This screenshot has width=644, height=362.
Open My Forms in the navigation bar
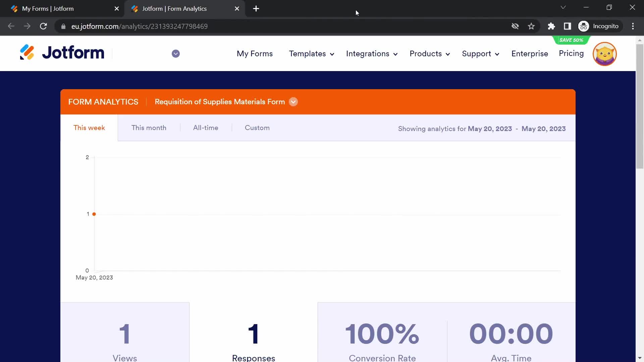(x=255, y=54)
